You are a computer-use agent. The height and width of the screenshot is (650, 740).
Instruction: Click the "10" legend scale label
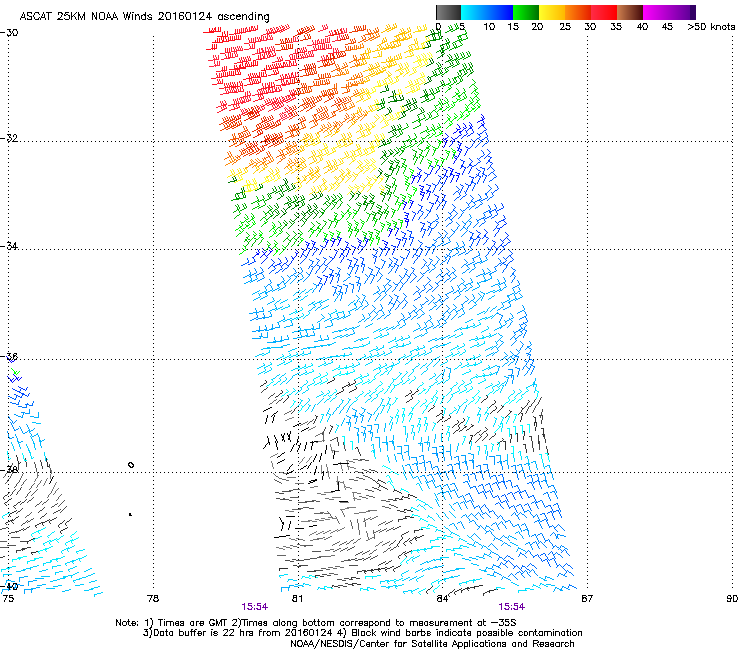click(489, 27)
